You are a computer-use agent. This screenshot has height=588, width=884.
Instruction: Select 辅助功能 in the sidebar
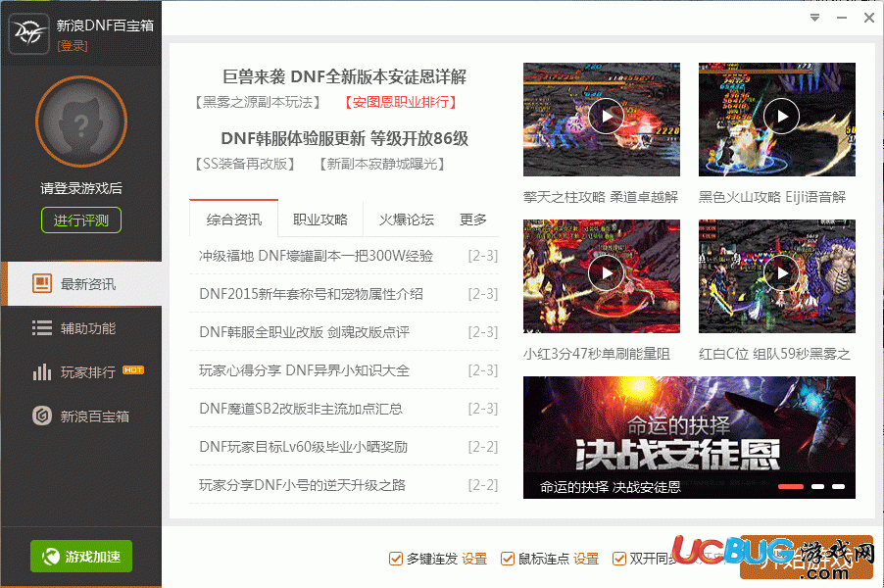tap(81, 328)
